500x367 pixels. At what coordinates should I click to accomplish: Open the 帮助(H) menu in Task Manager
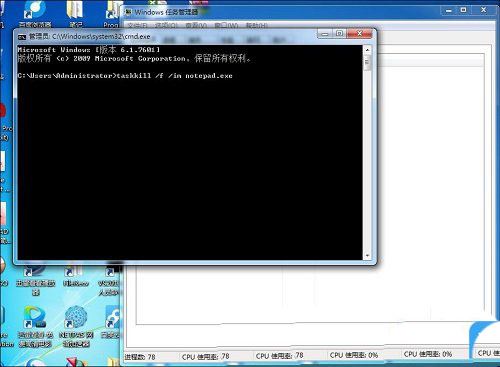pyautogui.click(x=257, y=25)
